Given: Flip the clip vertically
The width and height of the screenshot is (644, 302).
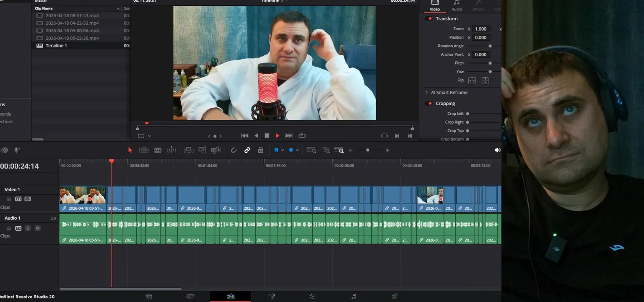Looking at the screenshot, I should 485,81.
